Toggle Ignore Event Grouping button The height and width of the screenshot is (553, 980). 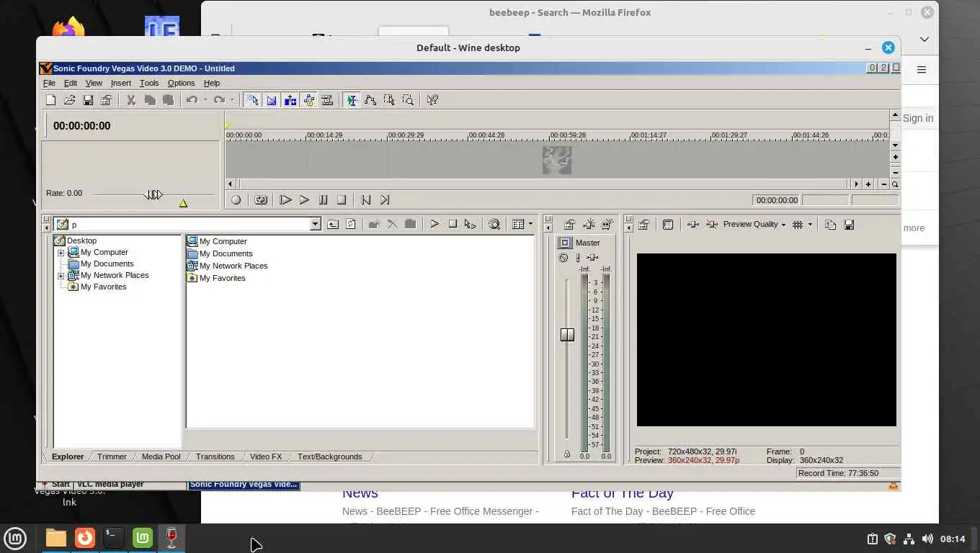327,100
